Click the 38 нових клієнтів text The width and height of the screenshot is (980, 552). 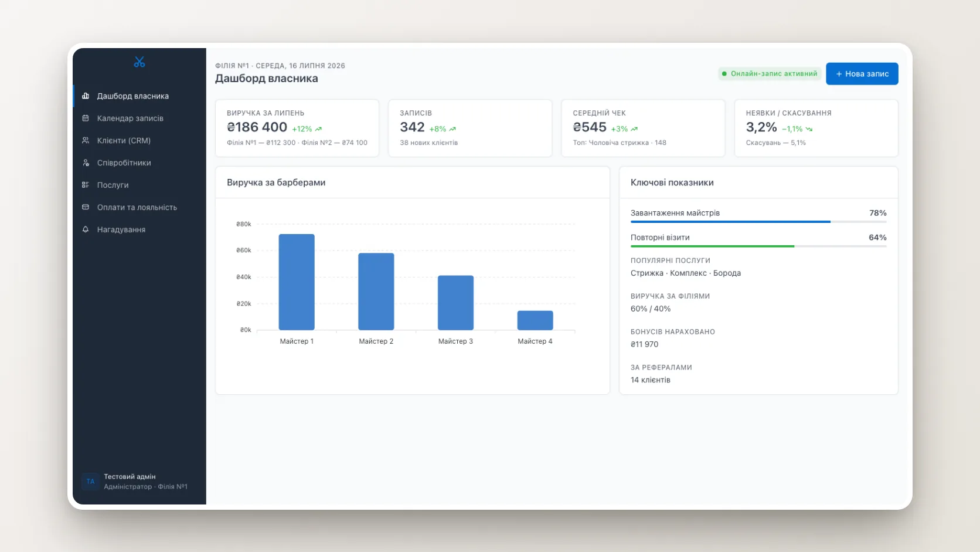pos(429,143)
